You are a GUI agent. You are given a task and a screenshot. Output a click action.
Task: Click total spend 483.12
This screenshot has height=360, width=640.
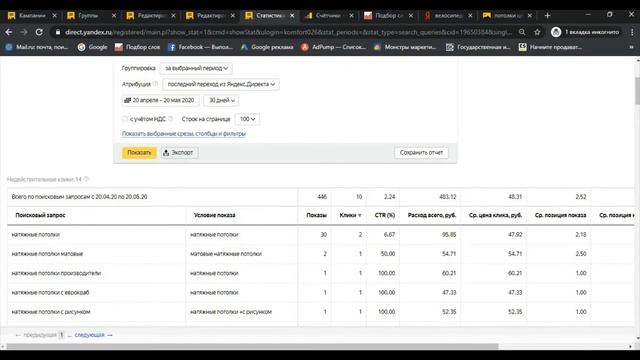point(448,197)
